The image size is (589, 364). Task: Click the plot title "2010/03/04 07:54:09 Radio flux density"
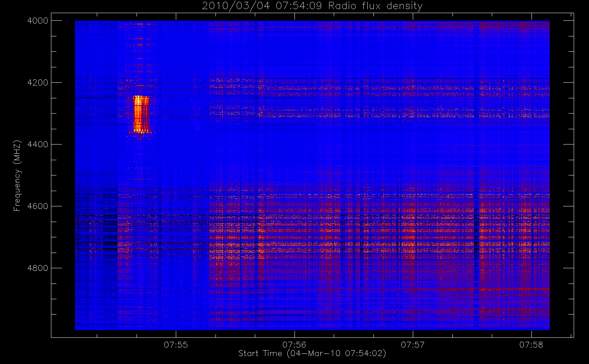(x=312, y=6)
